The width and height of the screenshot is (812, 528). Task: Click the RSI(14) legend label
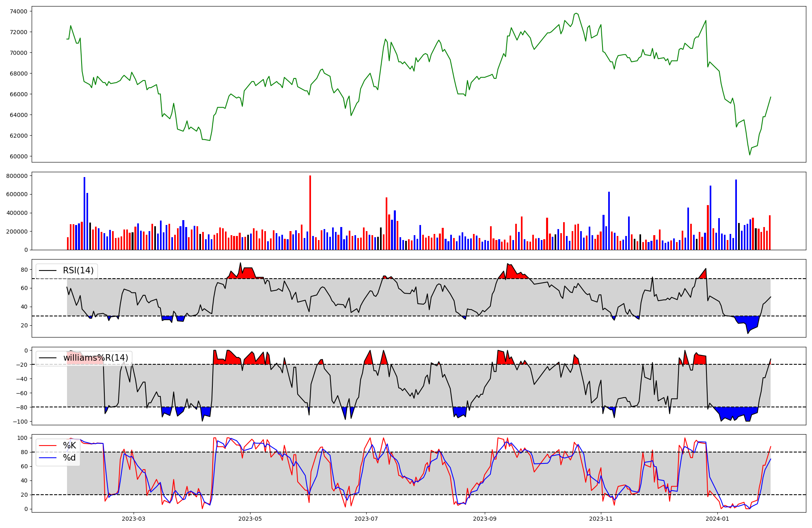tap(78, 270)
